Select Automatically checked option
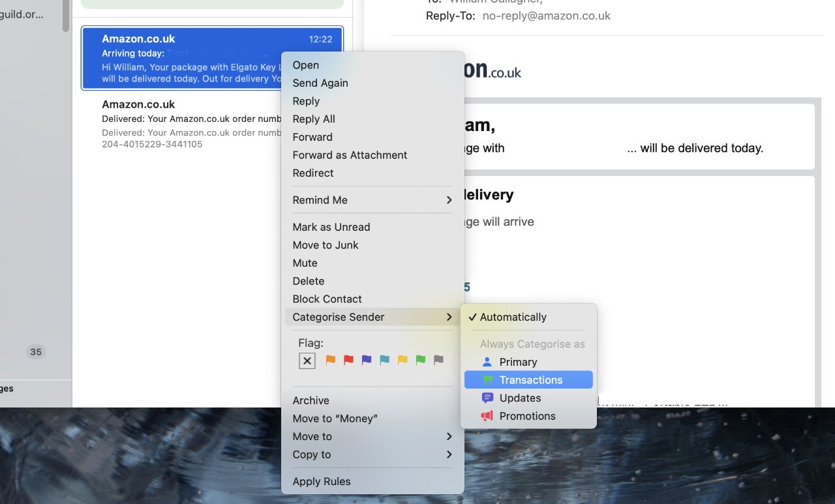Viewport: 835px width, 504px height. pyautogui.click(x=528, y=317)
